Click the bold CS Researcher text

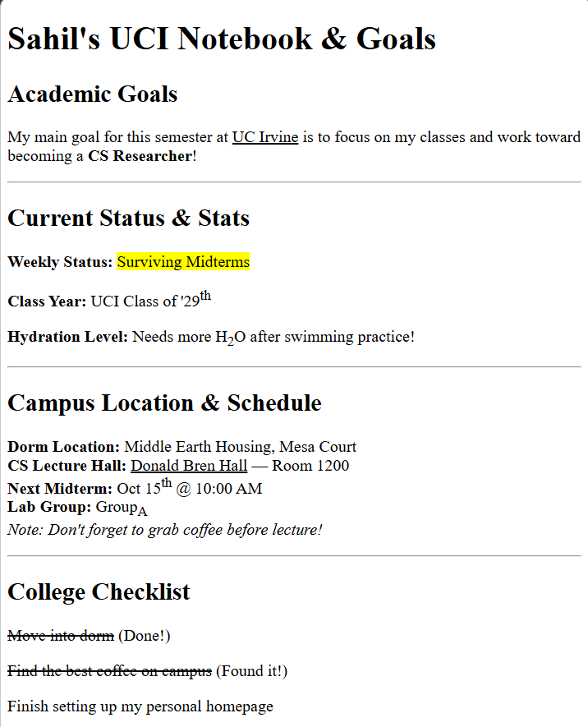coord(140,156)
